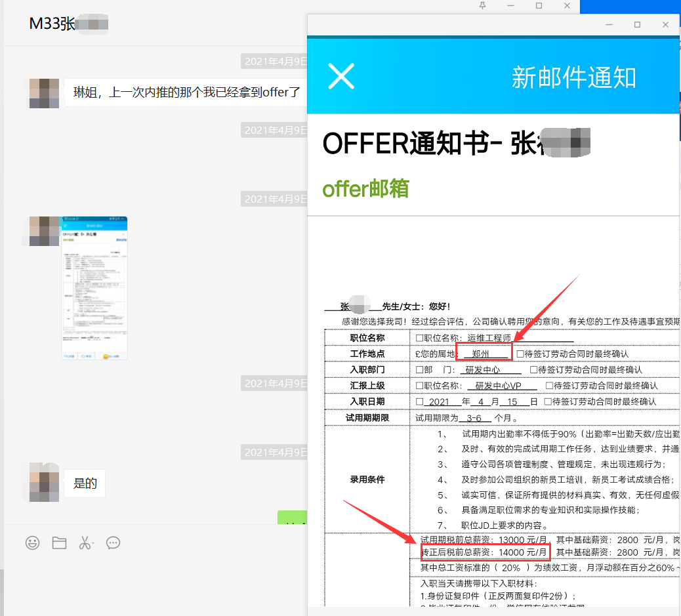Click the scissors screenshot tool
The width and height of the screenshot is (681, 616).
pyautogui.click(x=84, y=543)
